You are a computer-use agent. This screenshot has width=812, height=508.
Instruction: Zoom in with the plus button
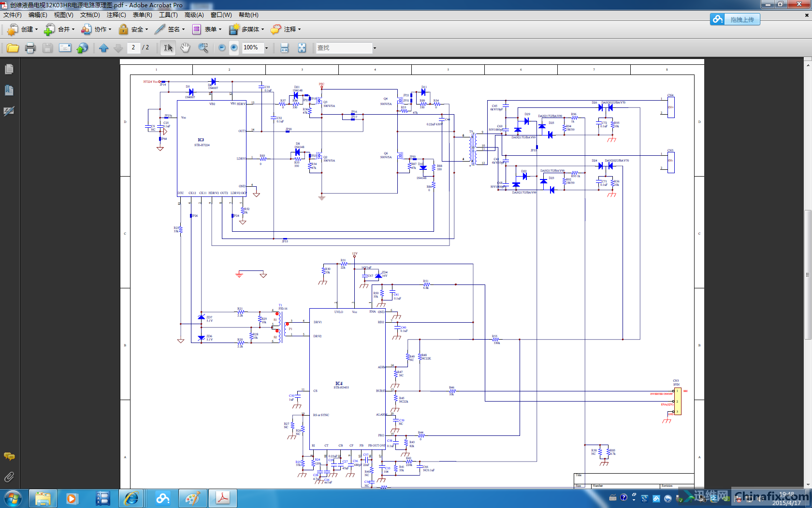click(x=234, y=47)
